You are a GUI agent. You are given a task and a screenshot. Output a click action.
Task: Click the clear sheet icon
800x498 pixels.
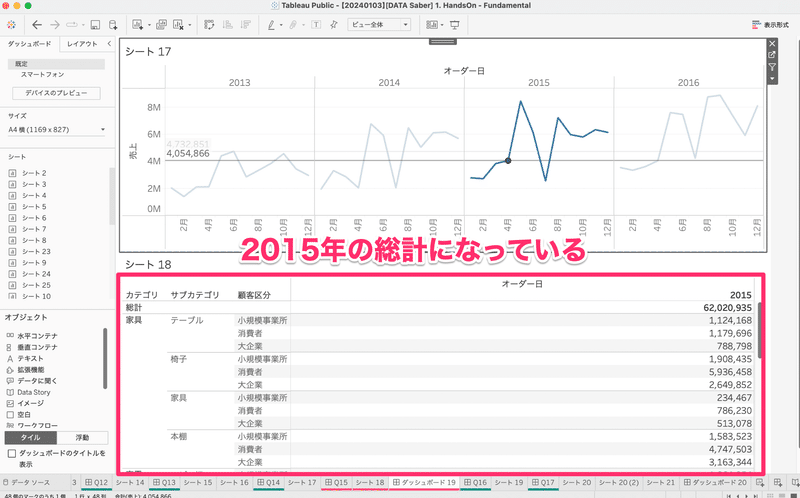178,24
